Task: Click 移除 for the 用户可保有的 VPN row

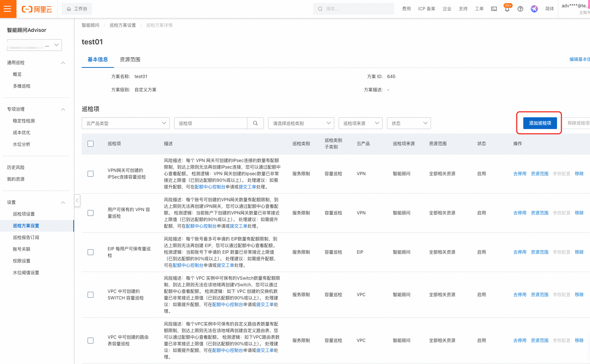Action: 579,213
